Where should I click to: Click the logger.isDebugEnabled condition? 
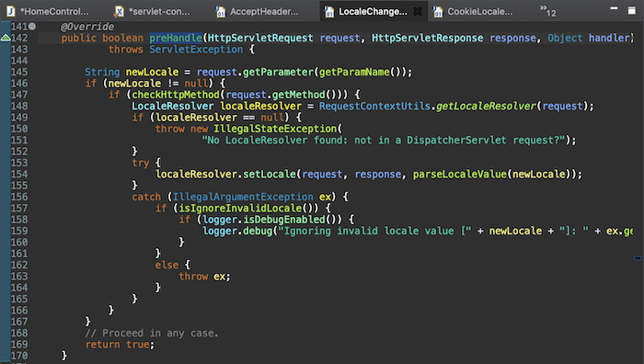(264, 220)
